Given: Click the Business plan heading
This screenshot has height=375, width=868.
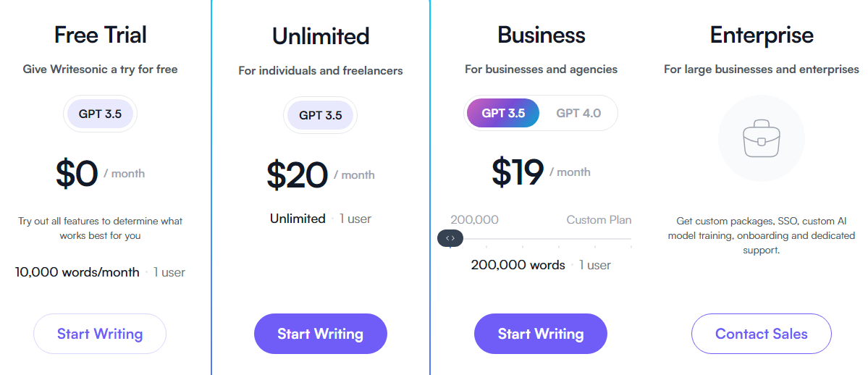Looking at the screenshot, I should coord(541,35).
